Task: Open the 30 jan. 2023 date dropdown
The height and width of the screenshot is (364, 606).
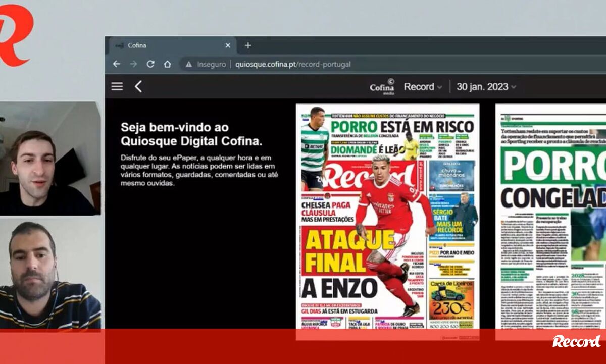Action: pos(486,87)
